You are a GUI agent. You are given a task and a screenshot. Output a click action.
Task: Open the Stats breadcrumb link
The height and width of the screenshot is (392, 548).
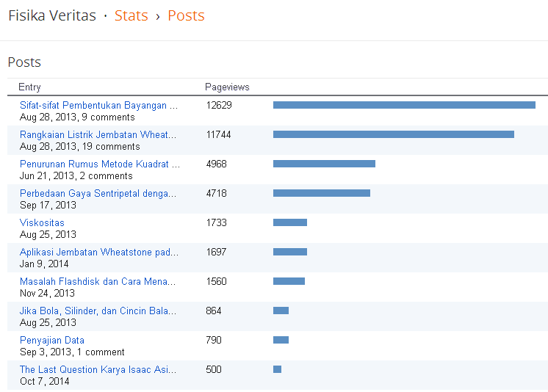[131, 15]
